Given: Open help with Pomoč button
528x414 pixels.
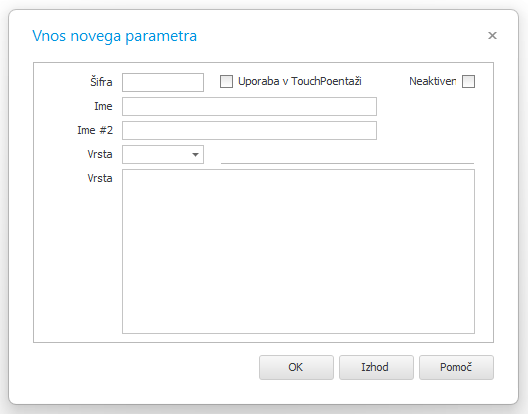Looking at the screenshot, I should click(x=456, y=367).
